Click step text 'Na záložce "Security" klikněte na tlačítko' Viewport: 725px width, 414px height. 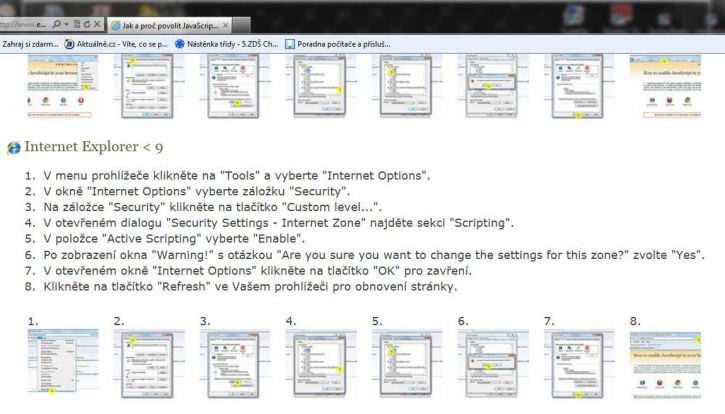coord(161,207)
